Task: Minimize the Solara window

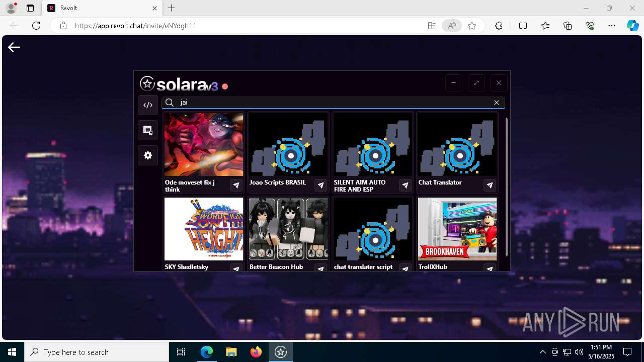Action: coord(453,83)
